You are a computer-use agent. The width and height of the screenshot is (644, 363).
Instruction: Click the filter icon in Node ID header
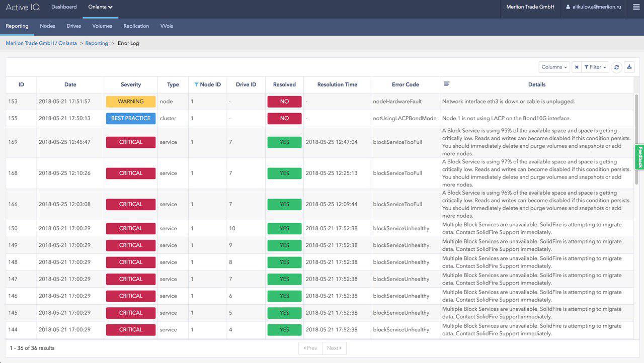coord(196,84)
